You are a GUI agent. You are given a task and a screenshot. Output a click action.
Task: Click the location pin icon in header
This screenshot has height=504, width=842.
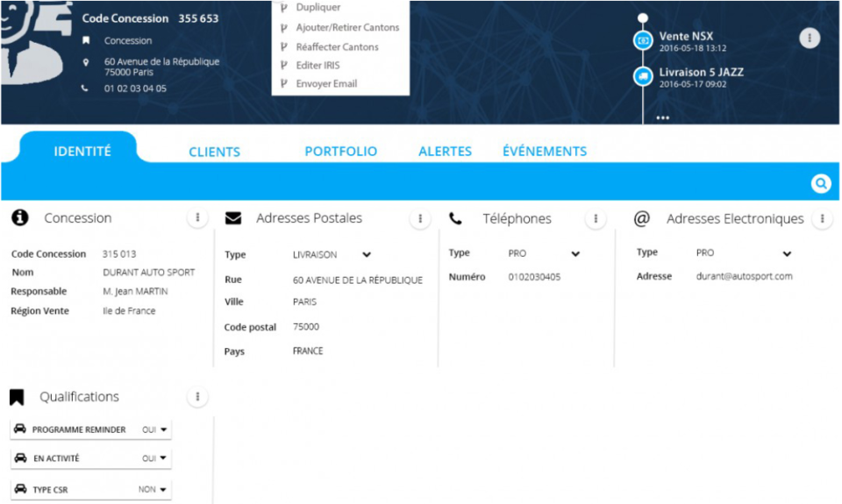pos(86,62)
